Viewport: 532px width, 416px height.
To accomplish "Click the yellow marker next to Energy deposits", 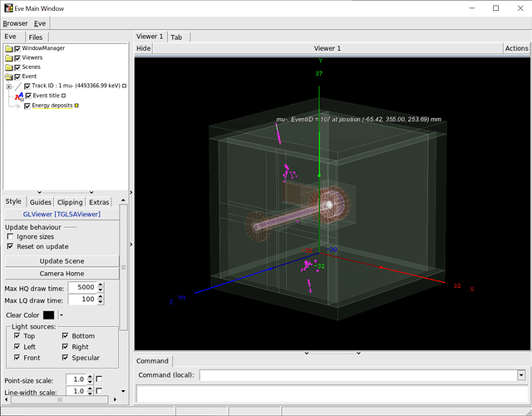I will pyautogui.click(x=76, y=106).
